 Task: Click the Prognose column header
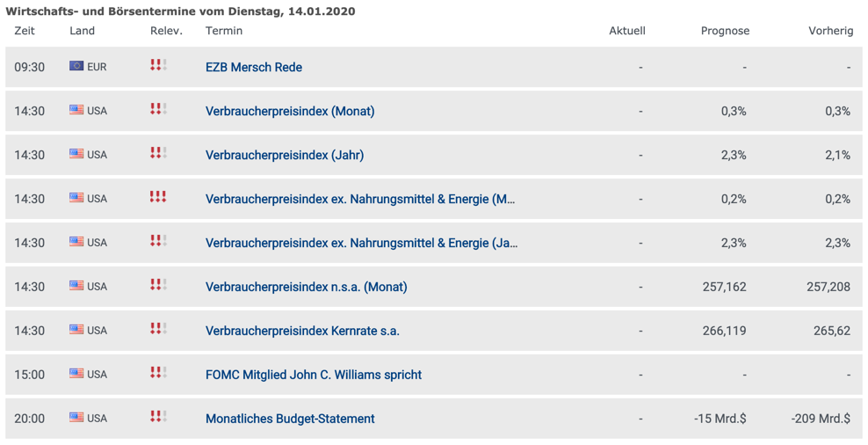725,31
